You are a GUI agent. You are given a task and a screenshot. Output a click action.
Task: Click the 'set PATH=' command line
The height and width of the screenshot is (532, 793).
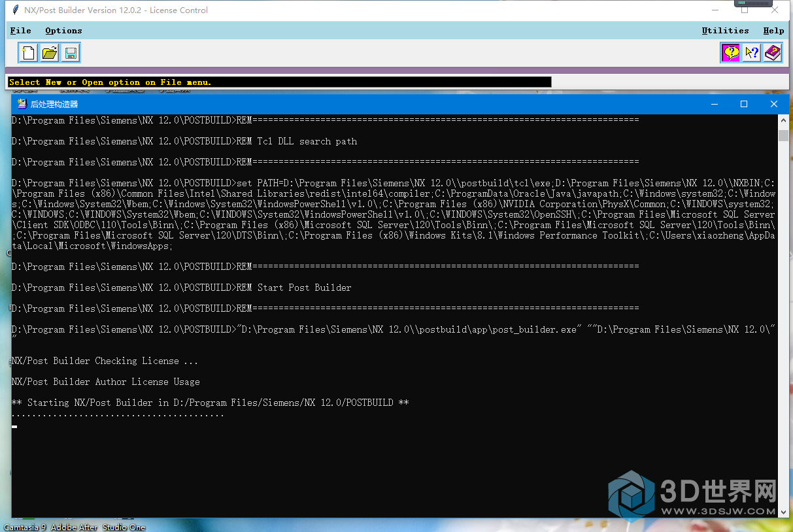[394, 214]
